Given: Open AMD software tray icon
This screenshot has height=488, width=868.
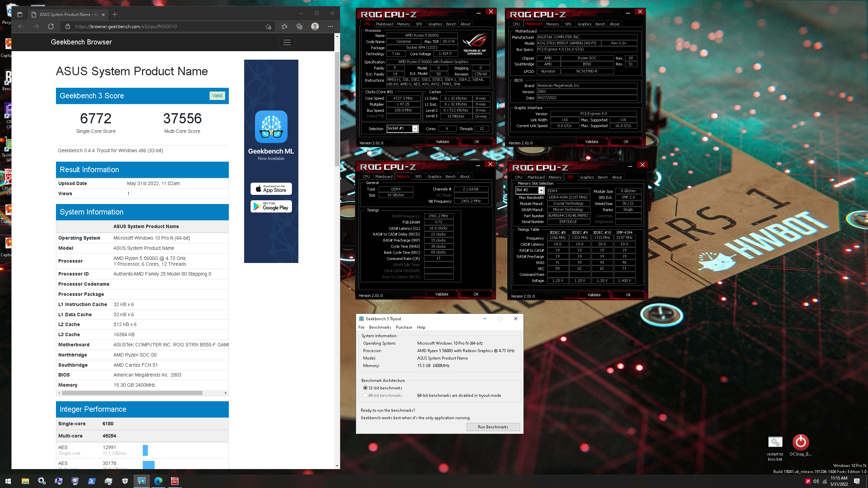Looking at the screenshot, I should 808,481.
